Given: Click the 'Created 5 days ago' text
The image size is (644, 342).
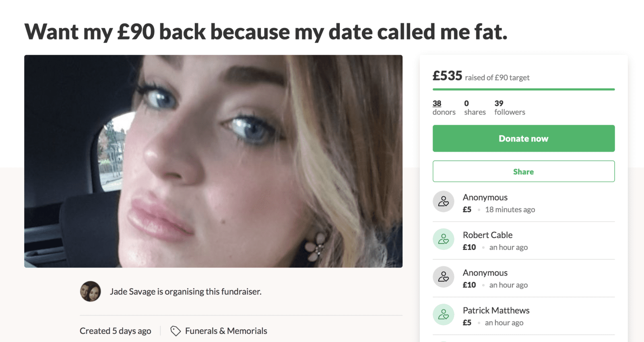Looking at the screenshot, I should 115,331.
